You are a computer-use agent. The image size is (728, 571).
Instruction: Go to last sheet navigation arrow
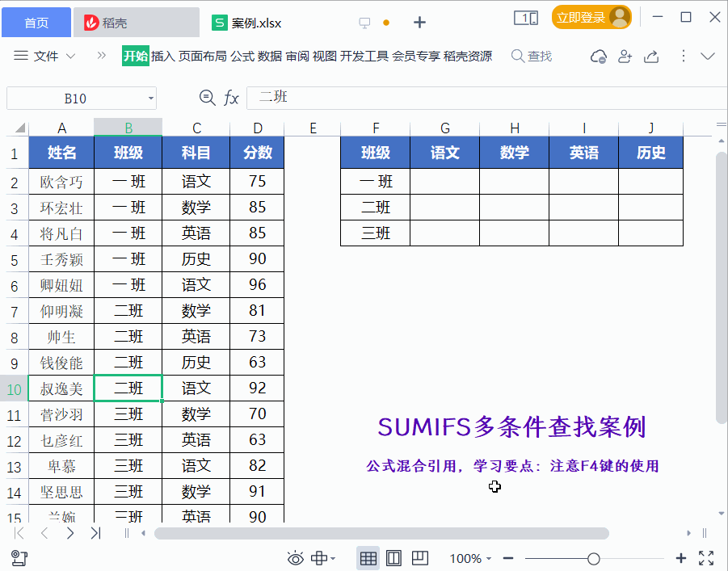coord(95,533)
